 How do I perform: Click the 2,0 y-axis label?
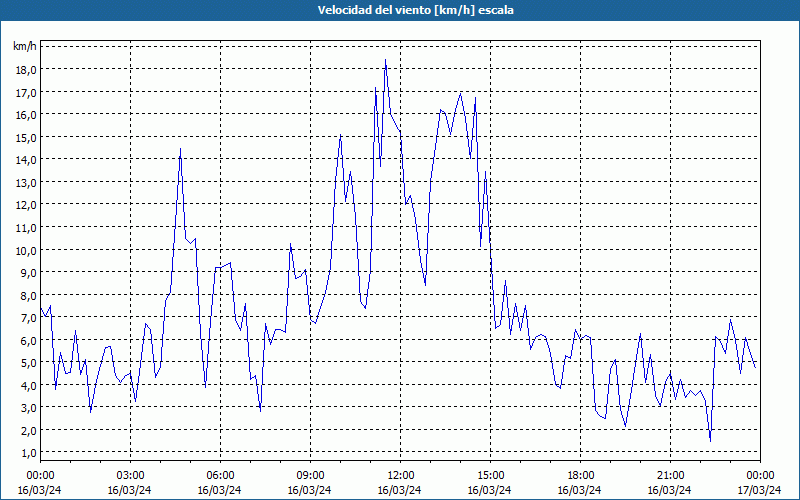click(28, 430)
